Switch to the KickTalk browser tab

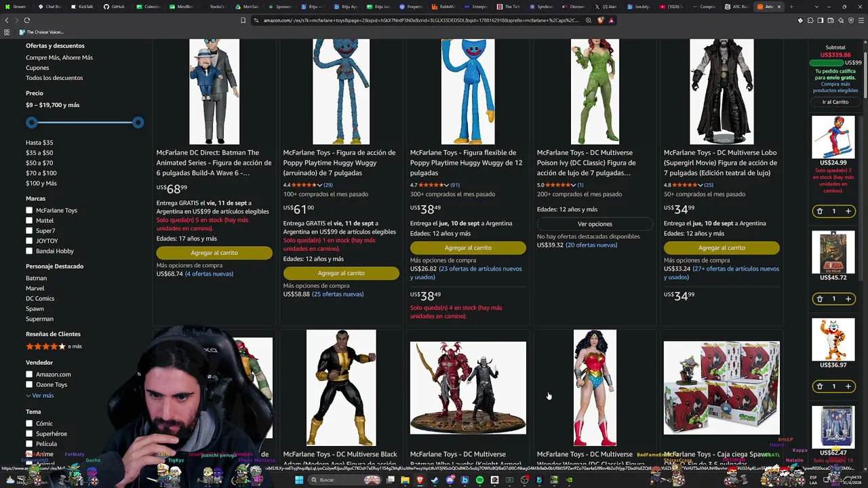click(82, 7)
